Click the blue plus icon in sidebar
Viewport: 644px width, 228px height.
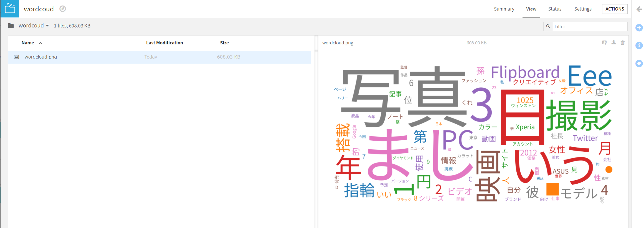pos(639,28)
